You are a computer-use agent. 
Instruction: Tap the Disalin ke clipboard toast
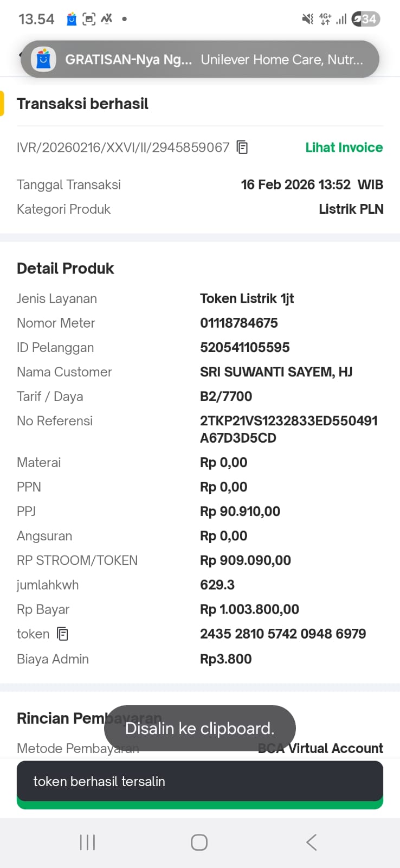point(199,728)
